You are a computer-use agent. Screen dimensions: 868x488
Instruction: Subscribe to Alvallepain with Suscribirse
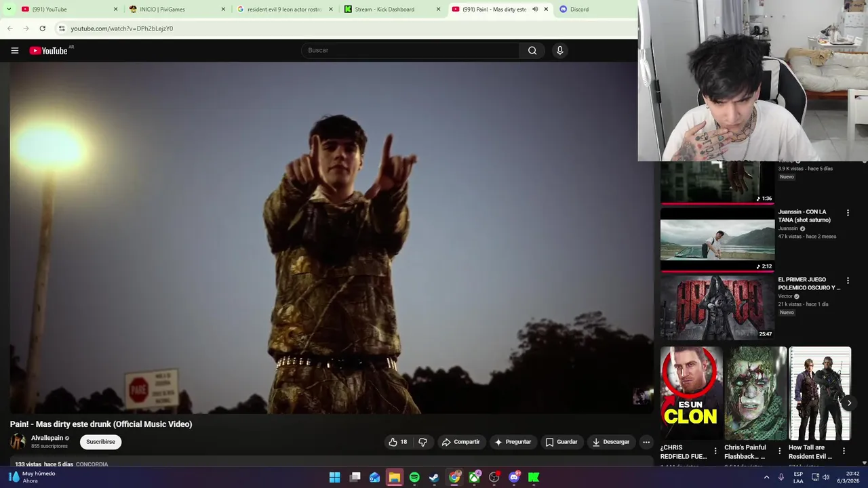(100, 442)
